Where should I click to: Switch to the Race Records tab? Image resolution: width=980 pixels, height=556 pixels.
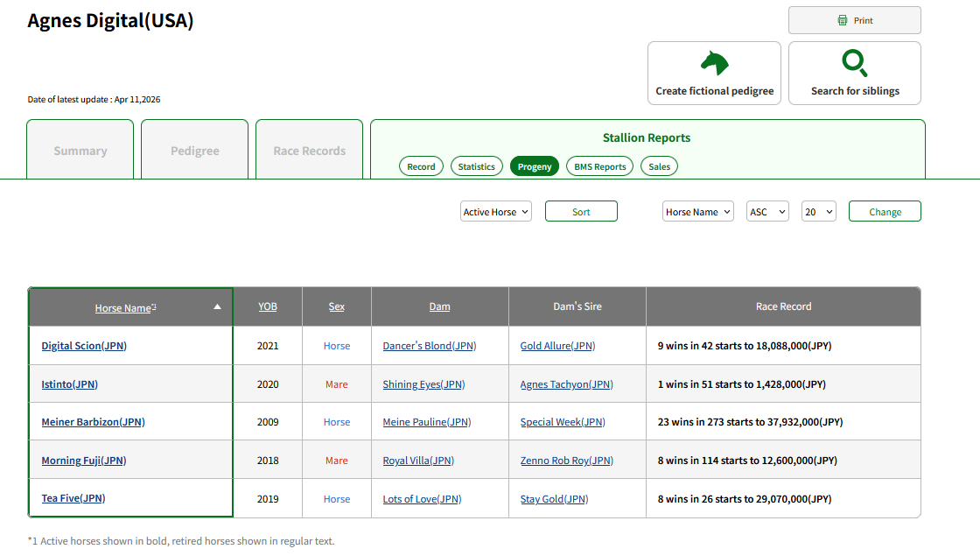coord(310,150)
